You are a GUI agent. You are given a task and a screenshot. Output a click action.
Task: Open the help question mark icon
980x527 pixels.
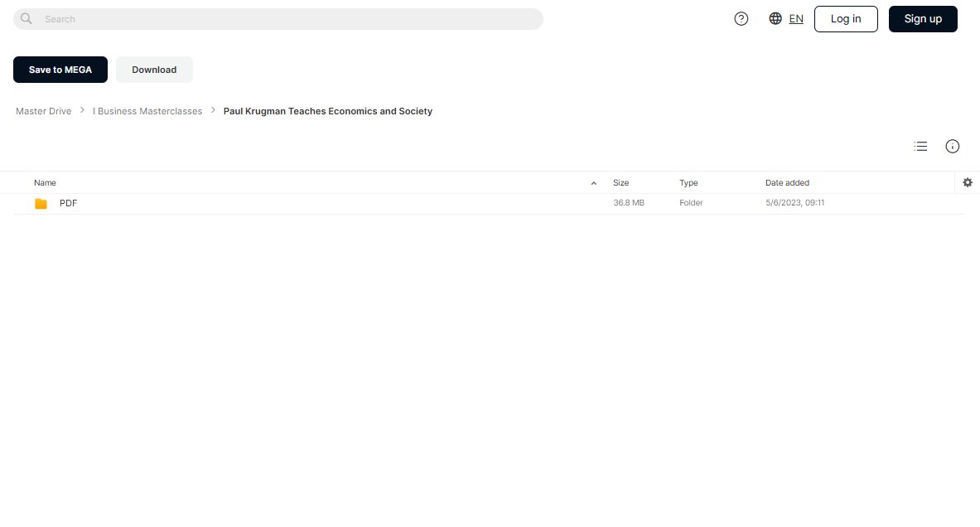[741, 19]
